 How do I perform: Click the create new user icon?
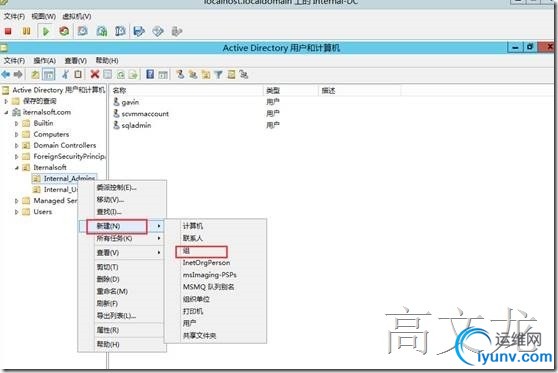pos(180,74)
